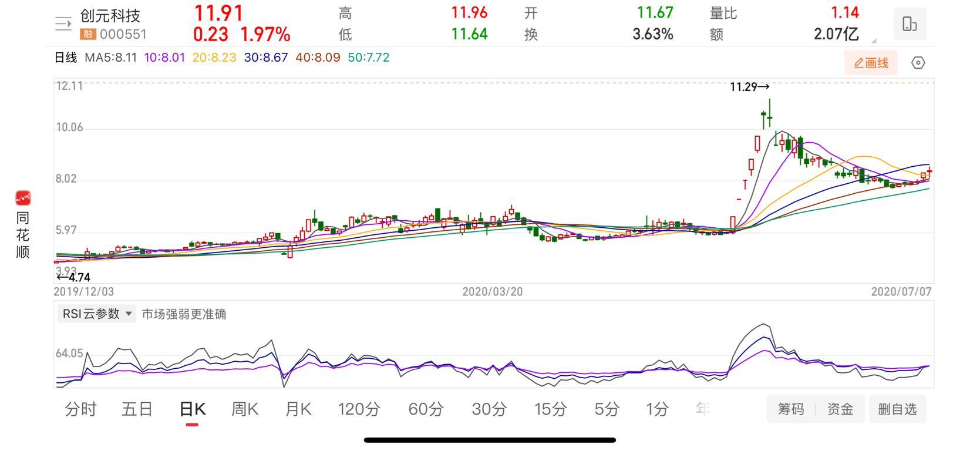Tap the 市场强弱更准确 indicator hint
Image resolution: width=980 pixels, height=451 pixels.
click(184, 314)
